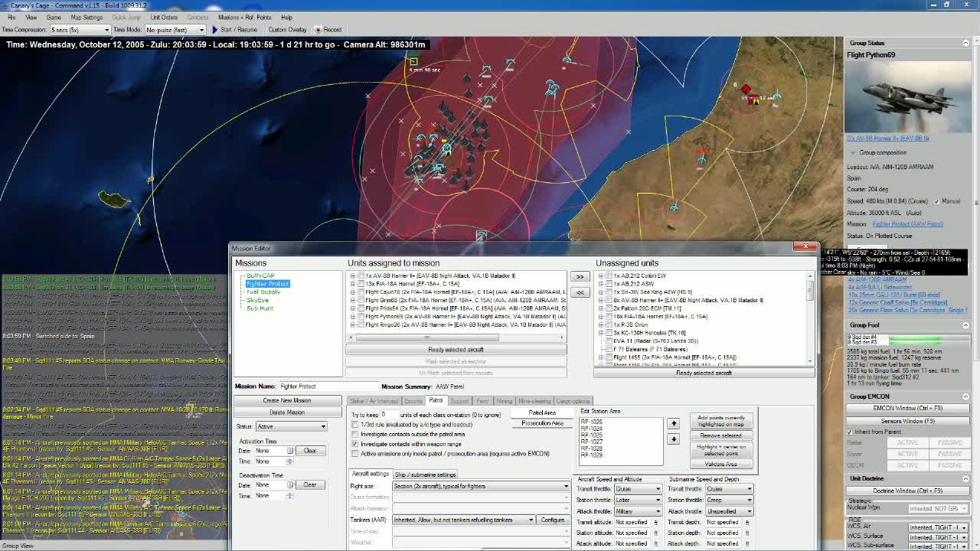Select BuffyCAP mission in Missions list
The height and width of the screenshot is (551, 980).
(260, 275)
